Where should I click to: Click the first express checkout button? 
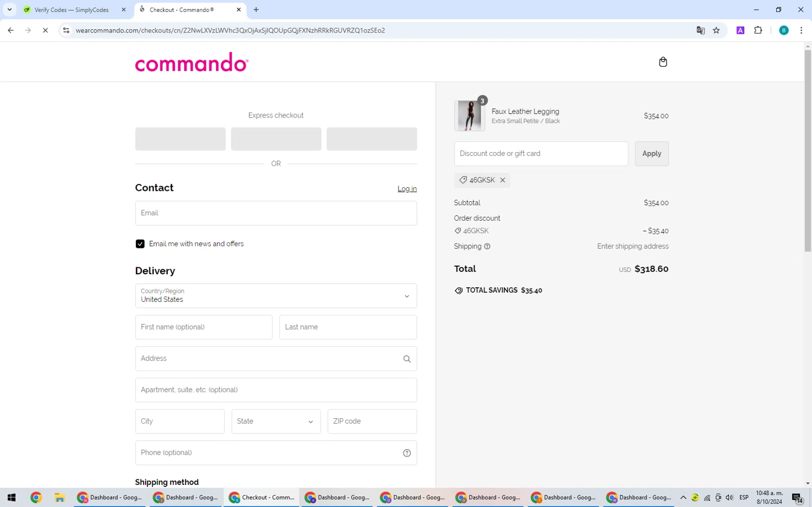(180, 139)
